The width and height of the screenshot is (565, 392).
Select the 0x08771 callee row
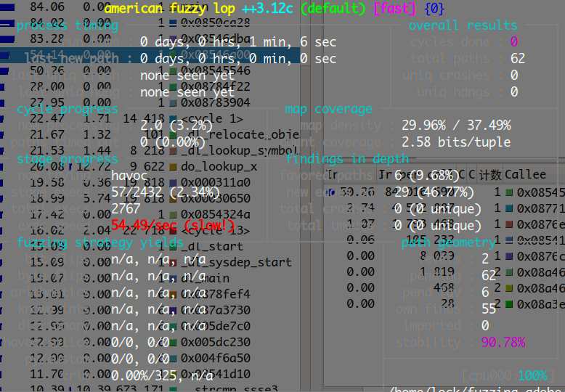444,208
